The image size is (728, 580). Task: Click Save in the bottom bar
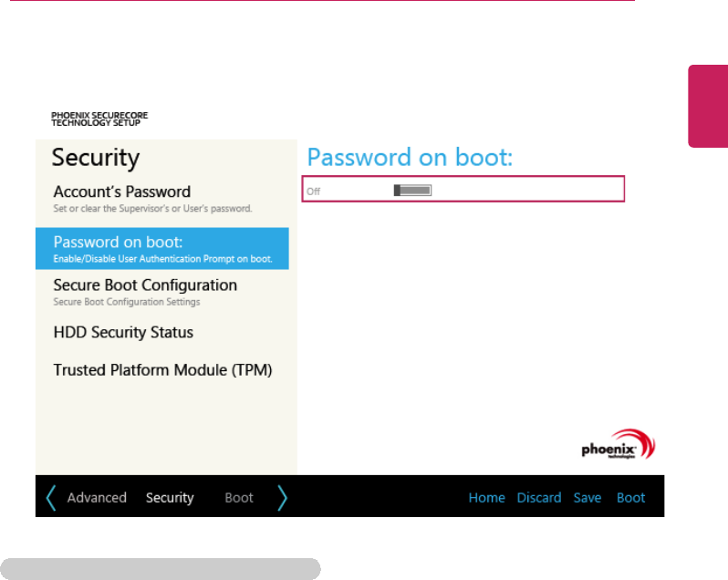point(588,498)
